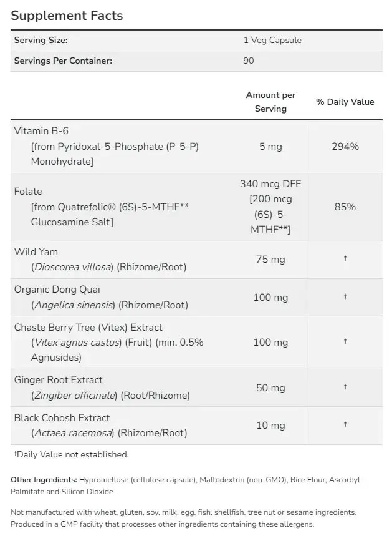Click the Other Ingredients bold label
The height and width of the screenshot is (541, 392).
tap(44, 480)
